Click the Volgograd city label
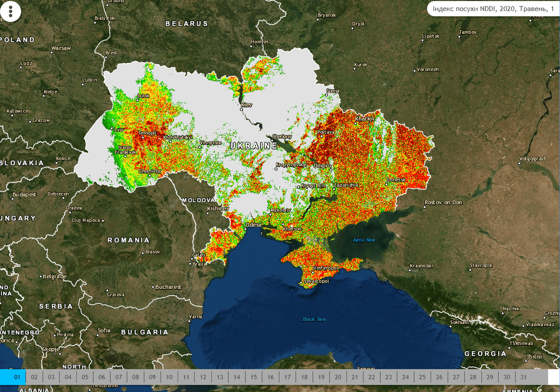This screenshot has height=392, width=560. [532, 159]
